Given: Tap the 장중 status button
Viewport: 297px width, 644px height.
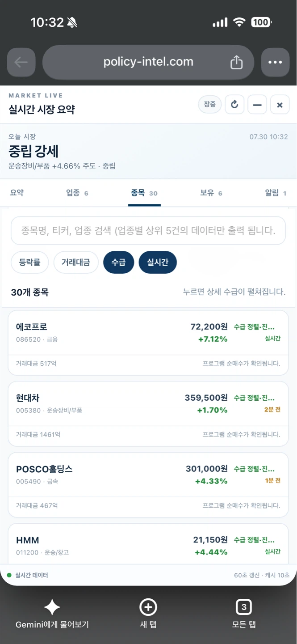Looking at the screenshot, I should [210, 105].
